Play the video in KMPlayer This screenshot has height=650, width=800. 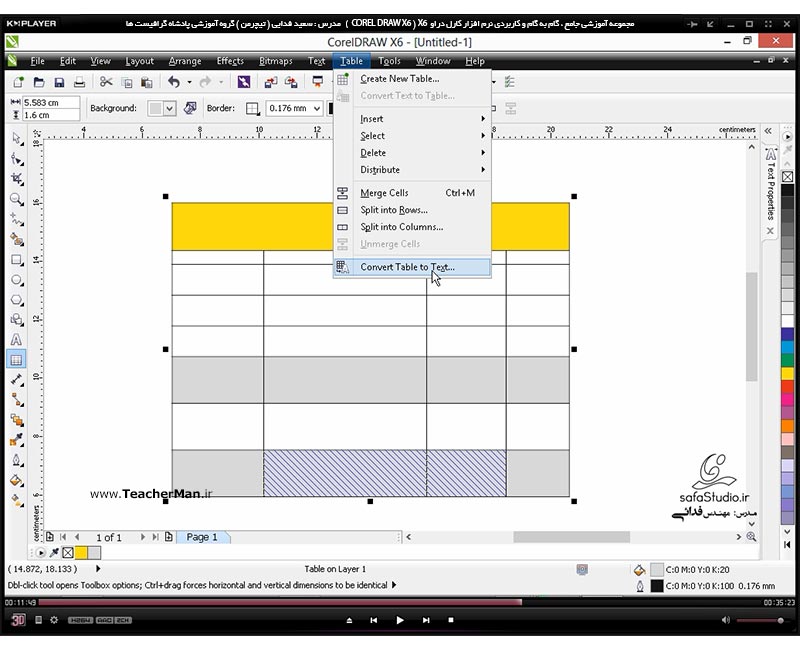pos(399,620)
